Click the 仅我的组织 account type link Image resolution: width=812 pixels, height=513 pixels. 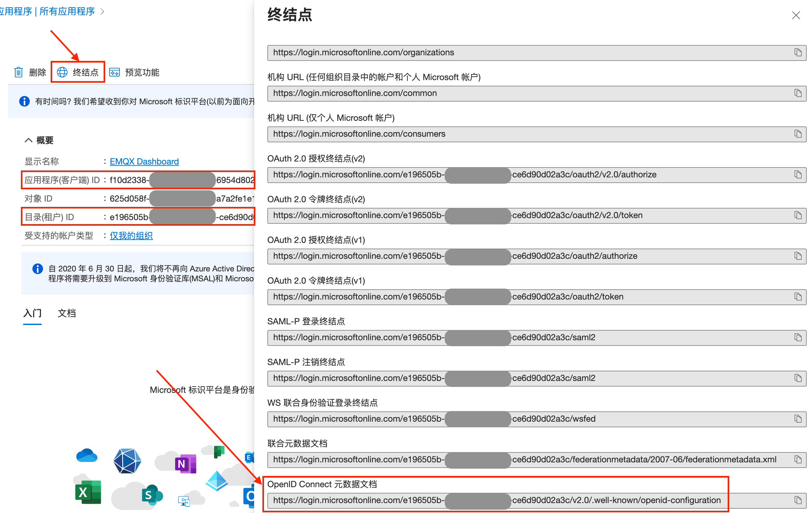[x=131, y=235]
